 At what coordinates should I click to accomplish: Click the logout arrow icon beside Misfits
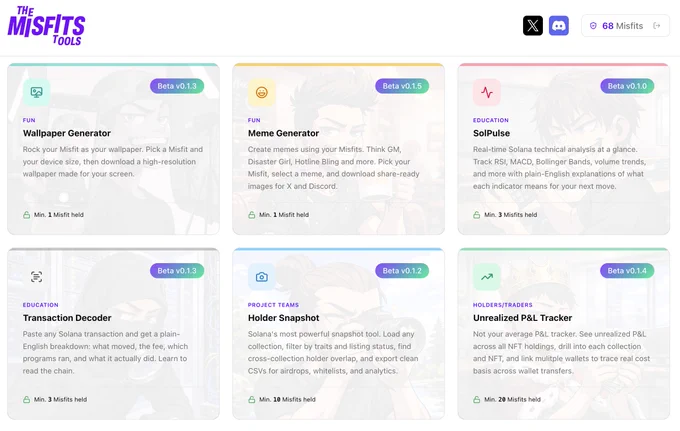[657, 26]
